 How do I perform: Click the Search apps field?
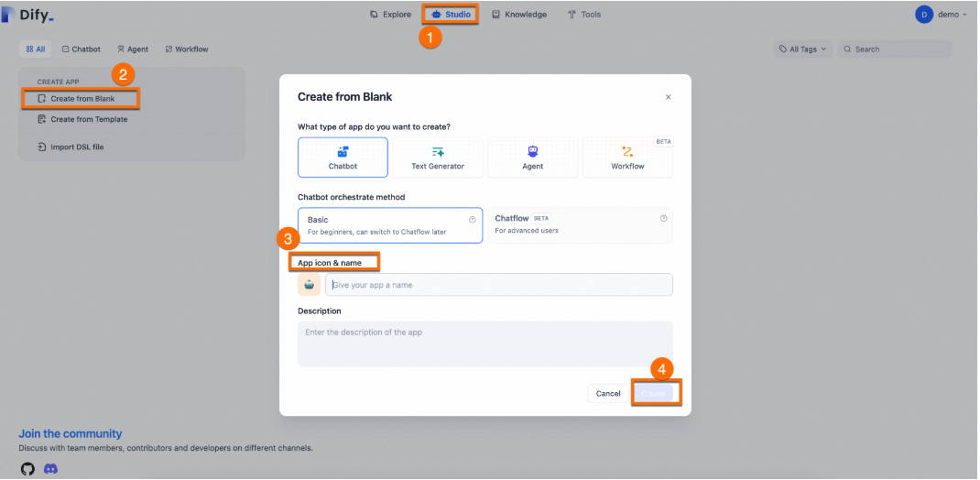coord(895,49)
